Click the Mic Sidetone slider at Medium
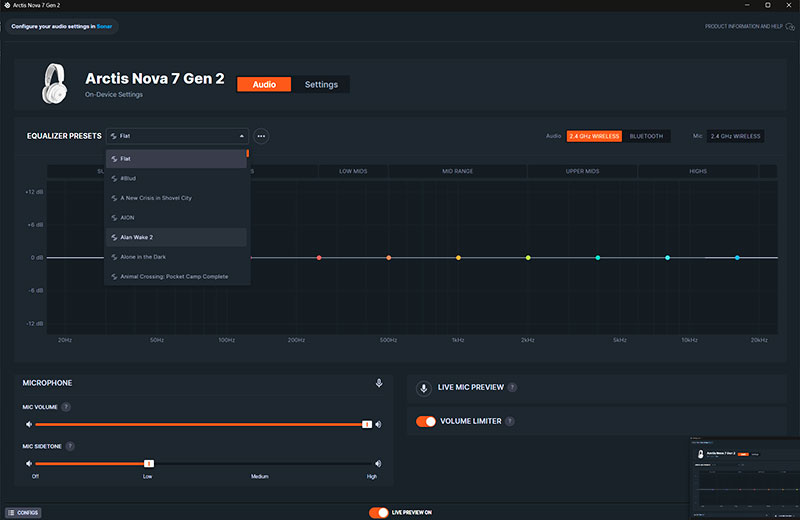The height and width of the screenshot is (520, 800). (x=260, y=464)
